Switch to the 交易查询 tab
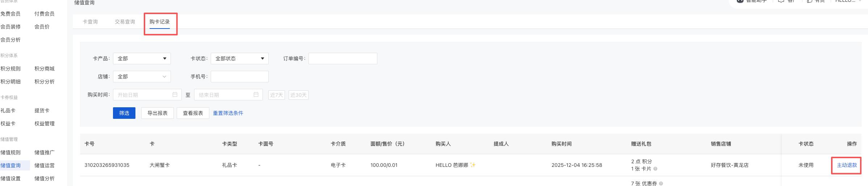This screenshot has width=868, height=186. pos(125,22)
